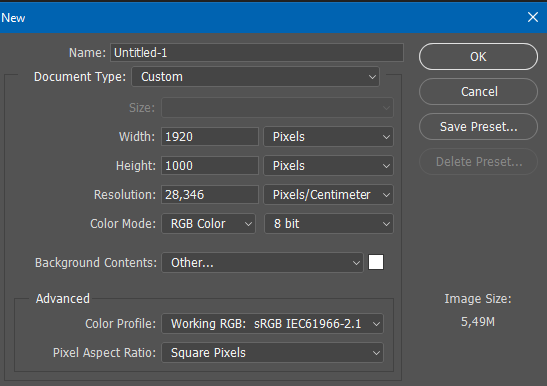Click the Cancel button

[x=478, y=91]
